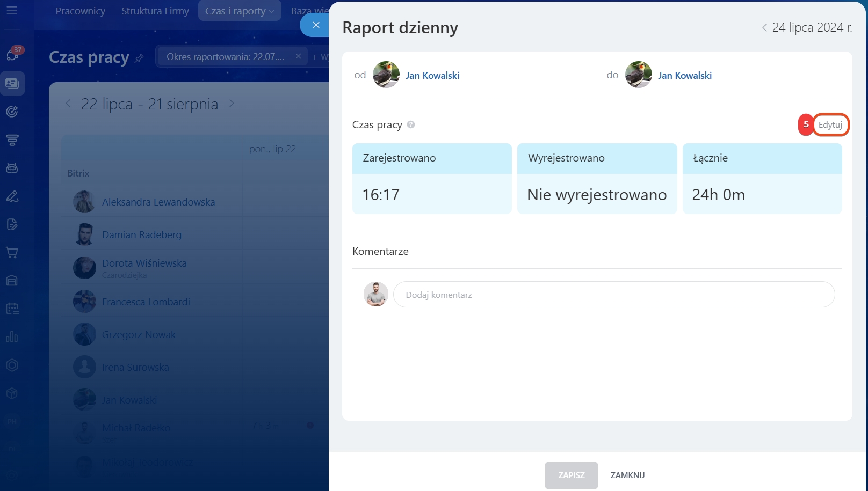Viewport: 868px width, 491px height.
Task: Switch to the Pracownicy tab
Action: pyautogui.click(x=80, y=11)
